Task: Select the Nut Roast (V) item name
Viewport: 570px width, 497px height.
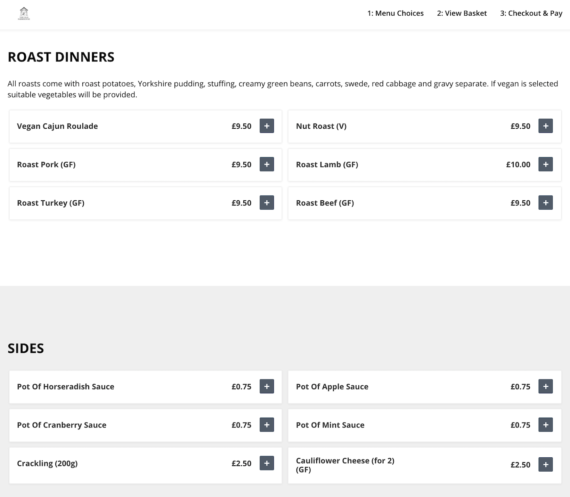Action: (x=321, y=126)
